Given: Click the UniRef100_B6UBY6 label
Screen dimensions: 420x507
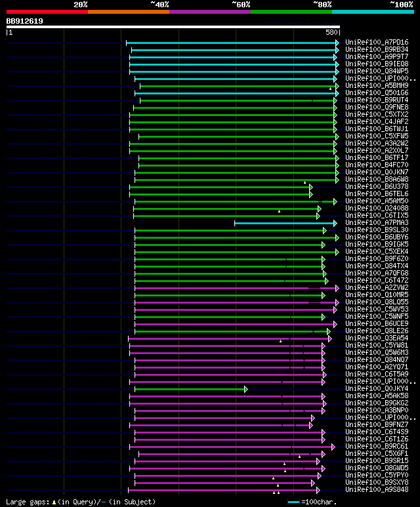Looking at the screenshot, I should 377,237.
